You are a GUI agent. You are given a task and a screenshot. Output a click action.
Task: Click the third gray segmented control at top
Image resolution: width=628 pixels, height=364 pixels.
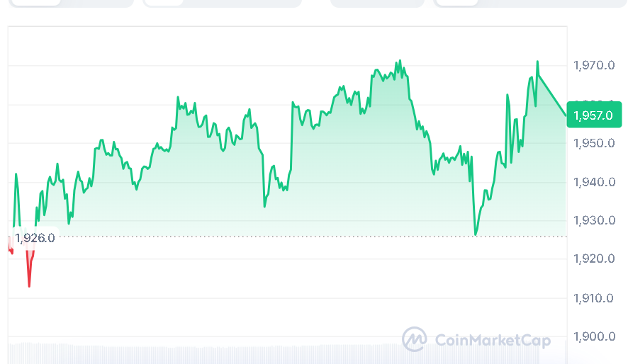coord(376,3)
